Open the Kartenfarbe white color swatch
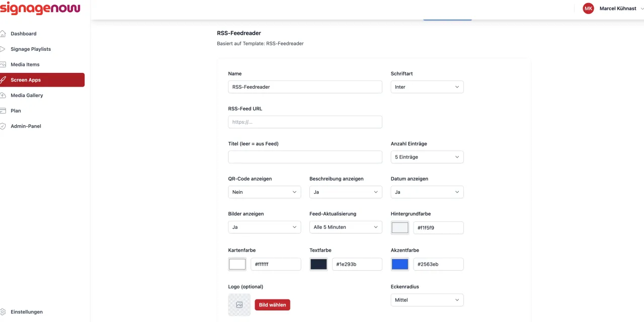 (x=237, y=264)
